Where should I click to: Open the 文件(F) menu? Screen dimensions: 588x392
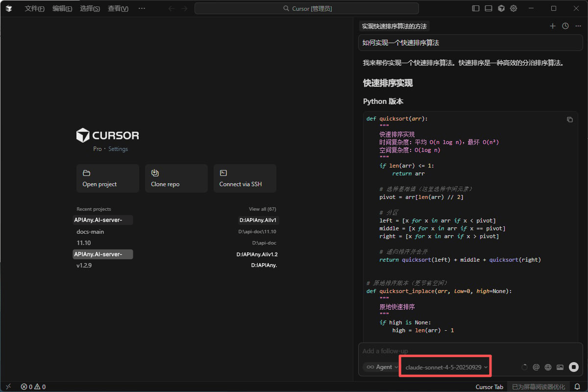click(x=35, y=8)
